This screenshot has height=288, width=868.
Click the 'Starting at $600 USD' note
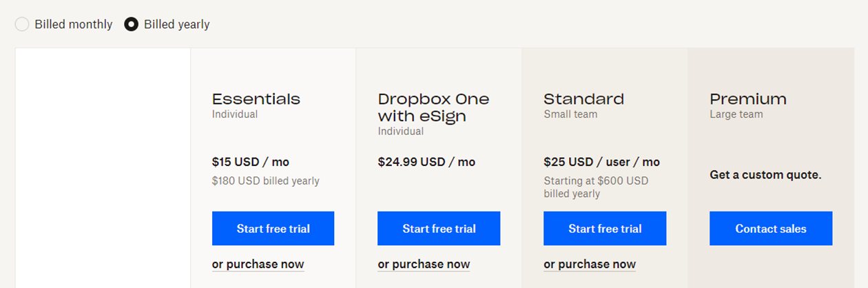click(x=596, y=181)
